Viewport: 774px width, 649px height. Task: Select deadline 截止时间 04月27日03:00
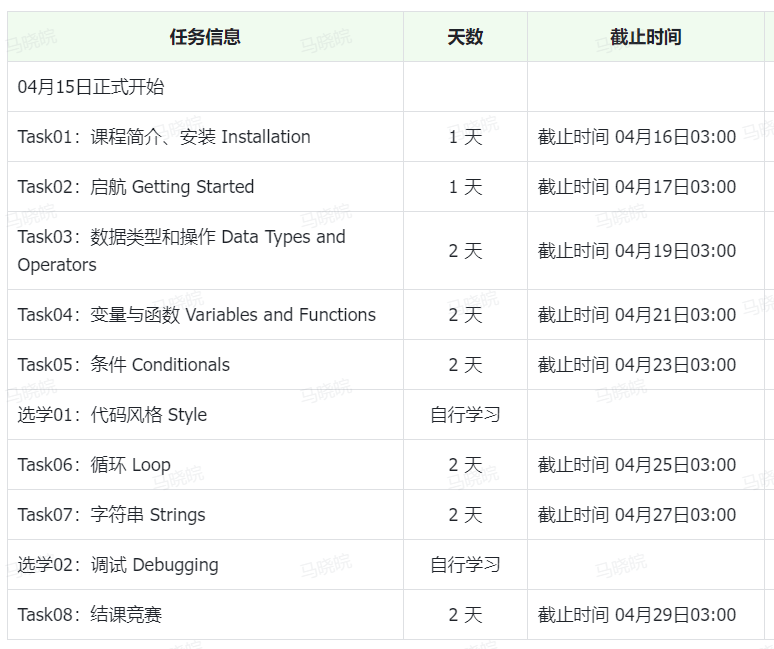click(x=646, y=515)
